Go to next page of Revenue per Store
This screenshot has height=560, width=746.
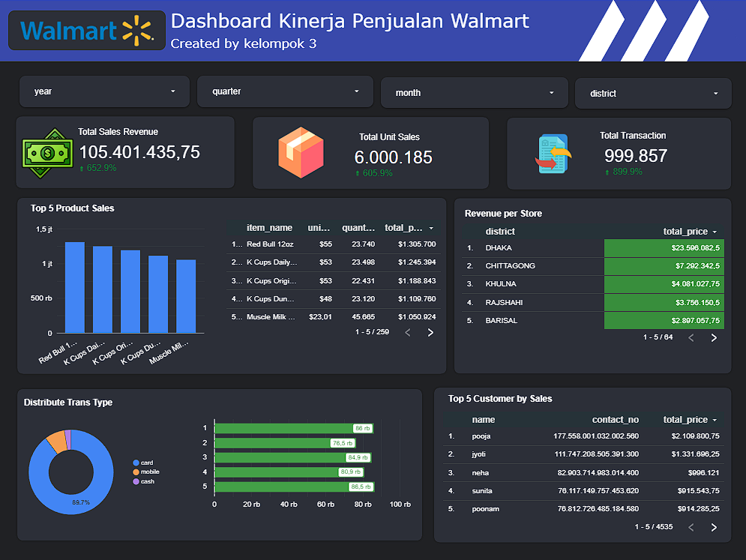point(714,338)
